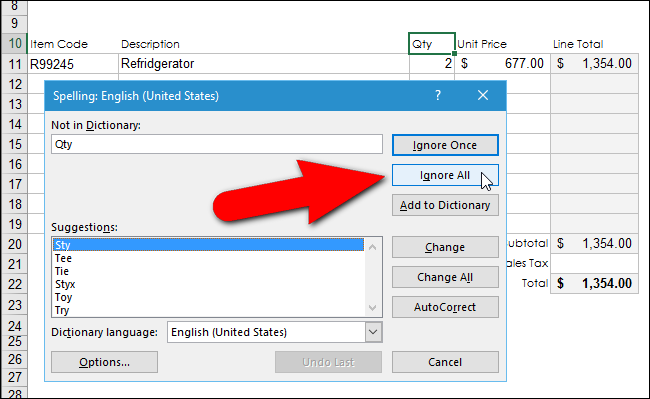Click the suggestions list scroll-down arrow

click(372, 308)
